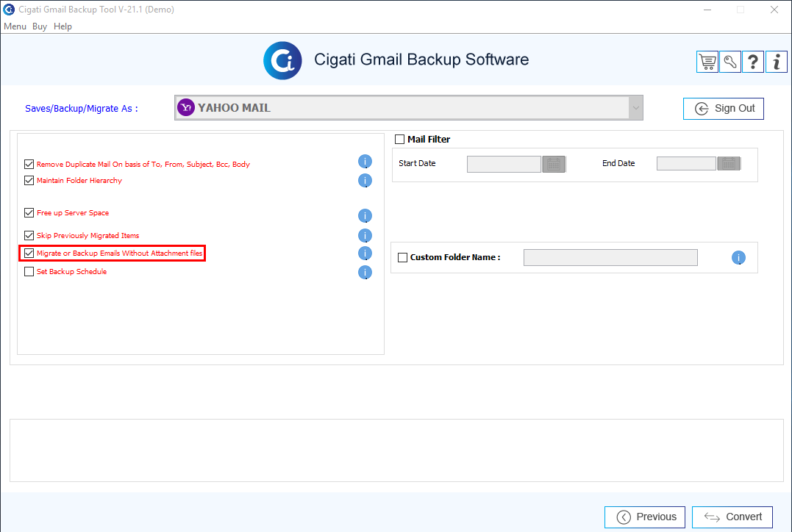
Task: Show info for Emails Without Attachment option
Action: pos(365,253)
